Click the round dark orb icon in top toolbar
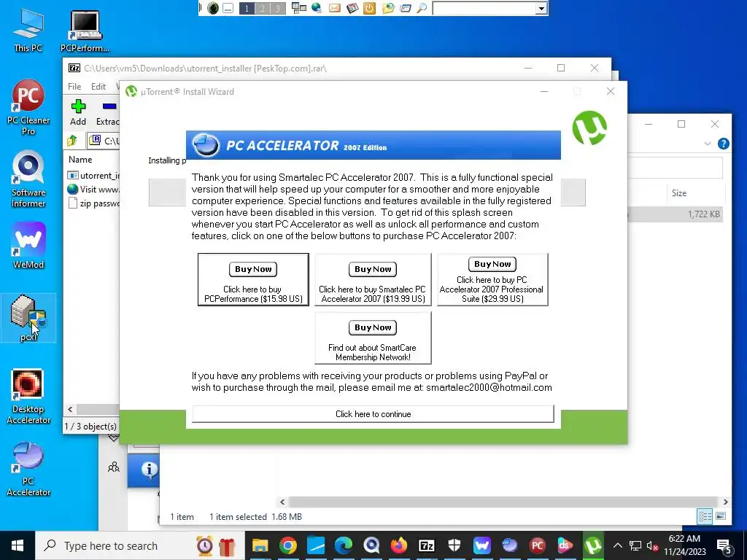747x560 pixels. (213, 8)
